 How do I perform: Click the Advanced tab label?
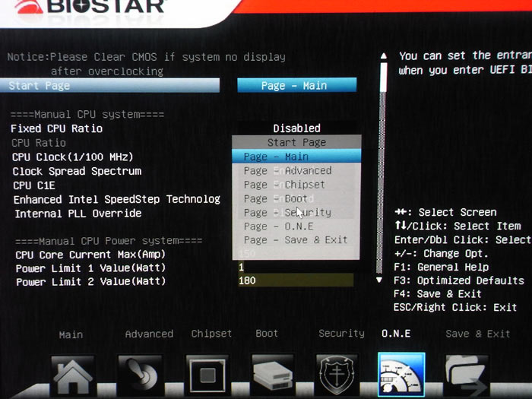[x=149, y=334]
